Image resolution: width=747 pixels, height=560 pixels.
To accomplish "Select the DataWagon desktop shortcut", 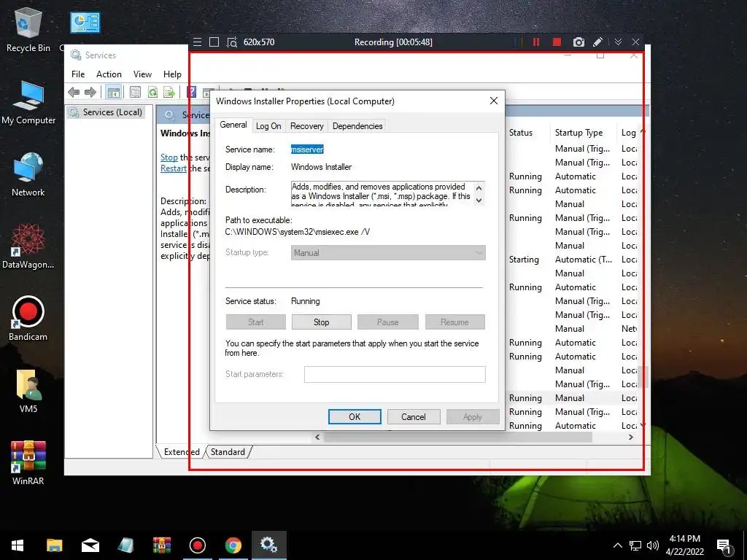I will (x=28, y=246).
